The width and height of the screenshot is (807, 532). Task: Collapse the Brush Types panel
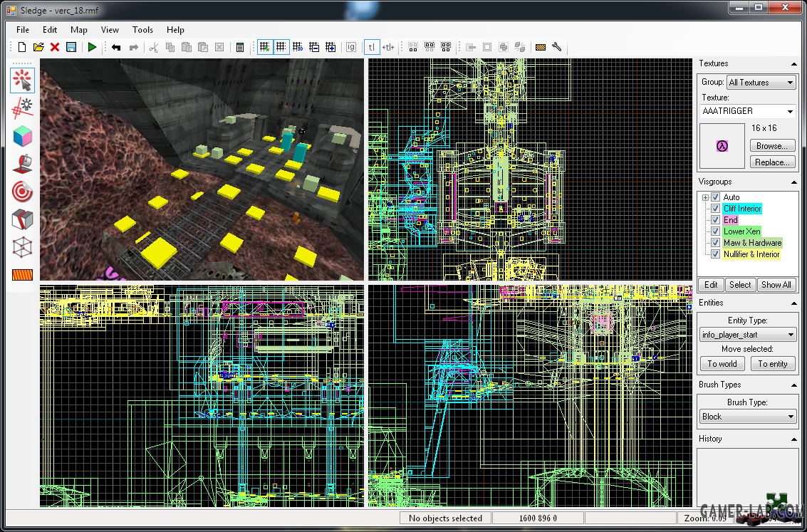tap(794, 385)
